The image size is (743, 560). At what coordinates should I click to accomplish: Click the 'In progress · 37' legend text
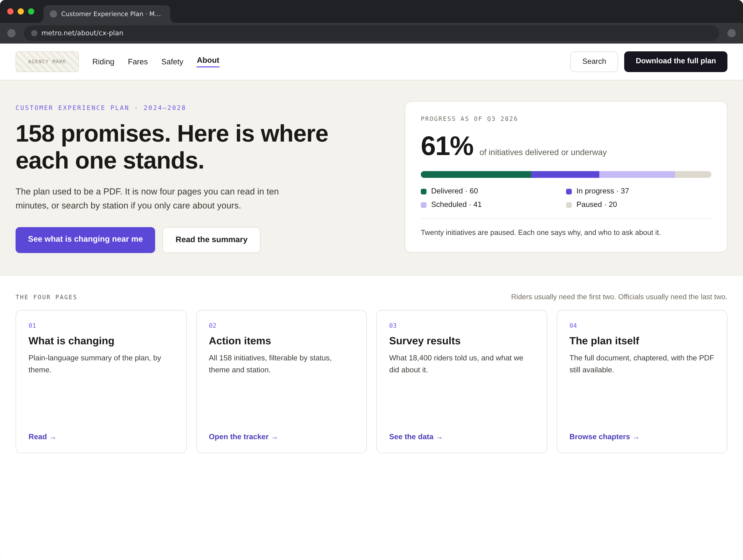click(603, 191)
